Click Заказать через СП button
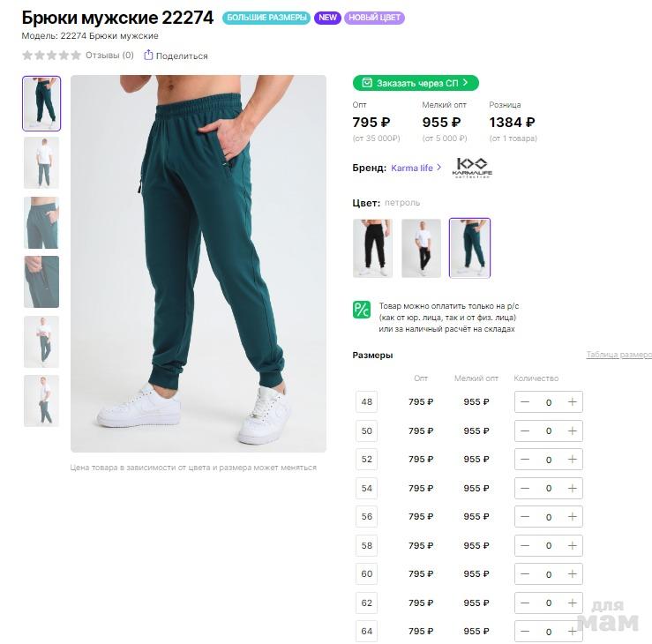 click(416, 83)
